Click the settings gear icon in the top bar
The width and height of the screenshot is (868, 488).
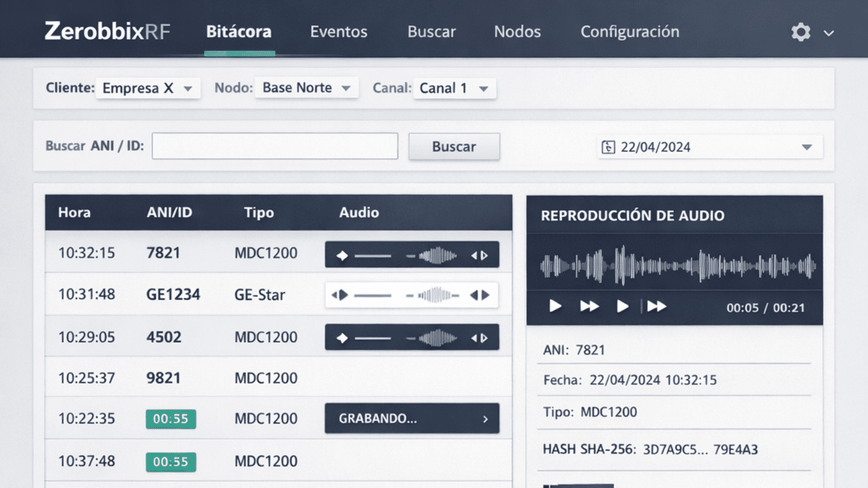coord(800,32)
